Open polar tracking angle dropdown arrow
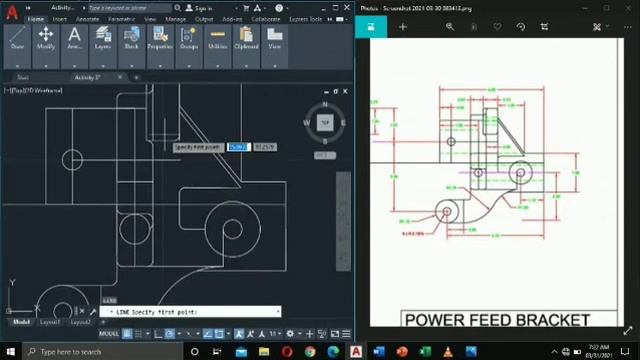 coord(179,334)
